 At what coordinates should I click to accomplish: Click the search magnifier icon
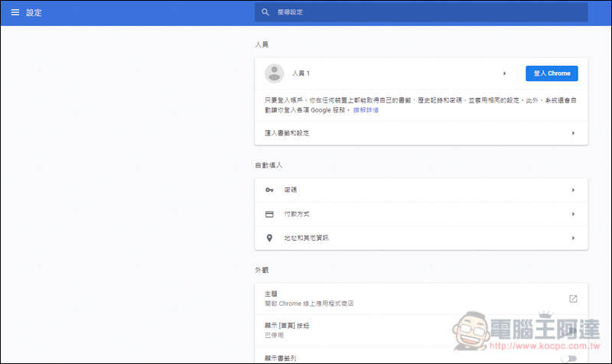265,12
